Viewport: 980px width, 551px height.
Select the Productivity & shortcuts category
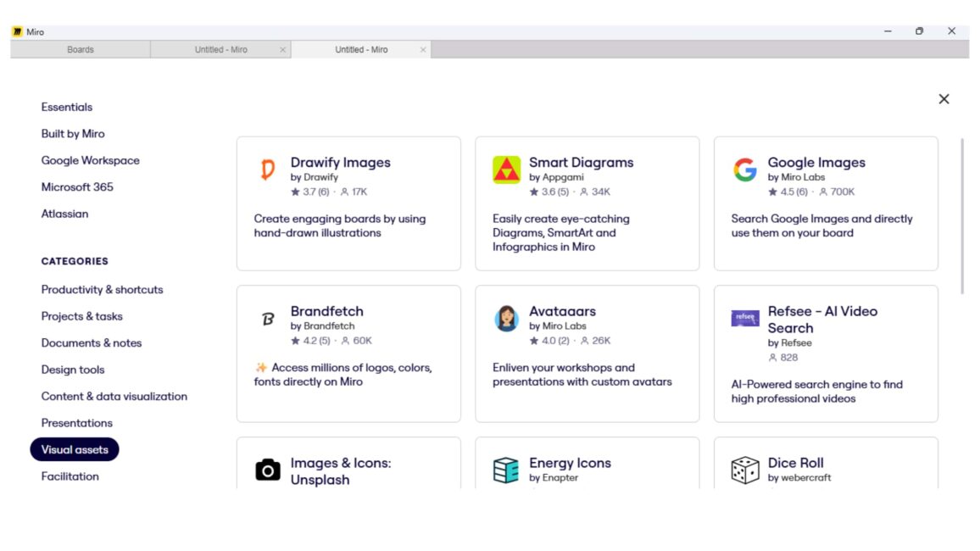coord(102,290)
